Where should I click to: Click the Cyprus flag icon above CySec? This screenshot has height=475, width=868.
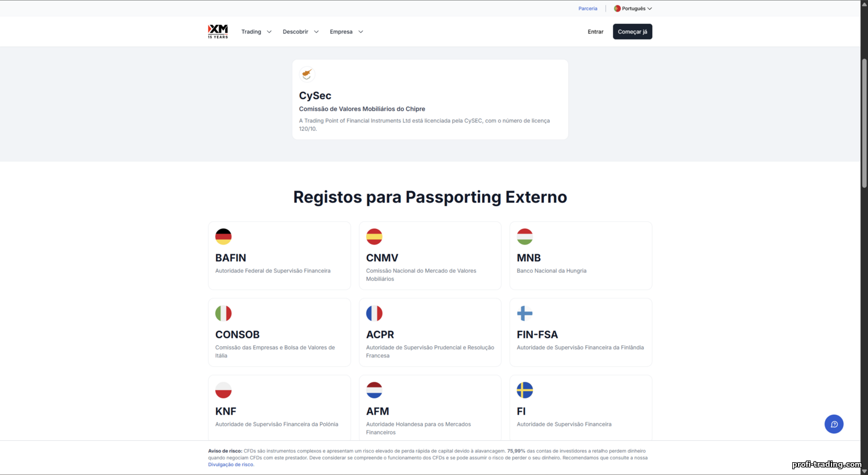(307, 74)
